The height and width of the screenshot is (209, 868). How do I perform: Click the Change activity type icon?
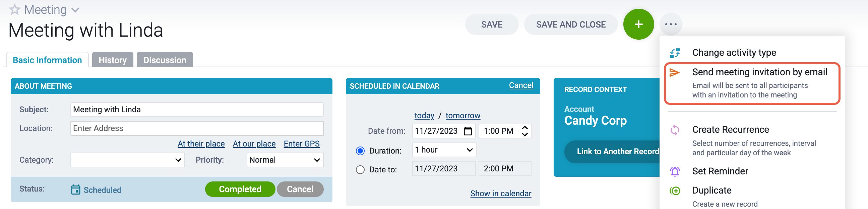(x=675, y=53)
